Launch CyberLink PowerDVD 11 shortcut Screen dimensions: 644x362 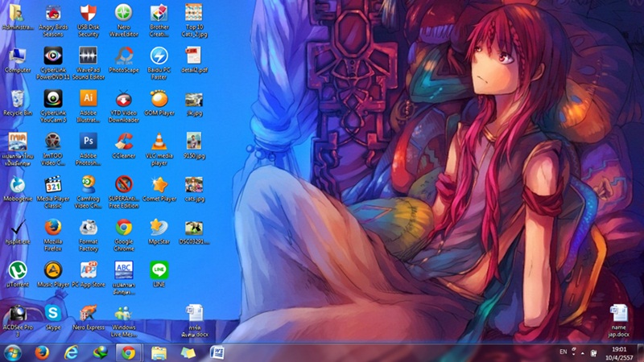[53, 64]
